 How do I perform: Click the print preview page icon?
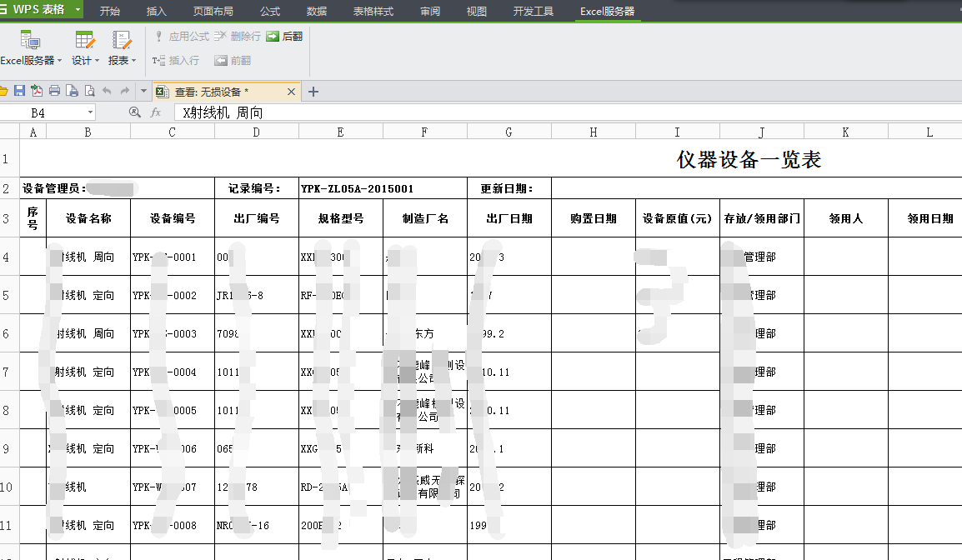point(73,92)
